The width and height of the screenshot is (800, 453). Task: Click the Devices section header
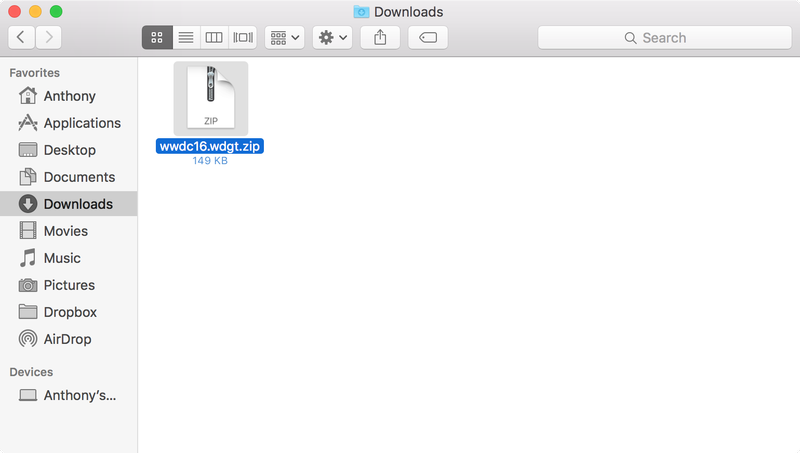[x=31, y=372]
